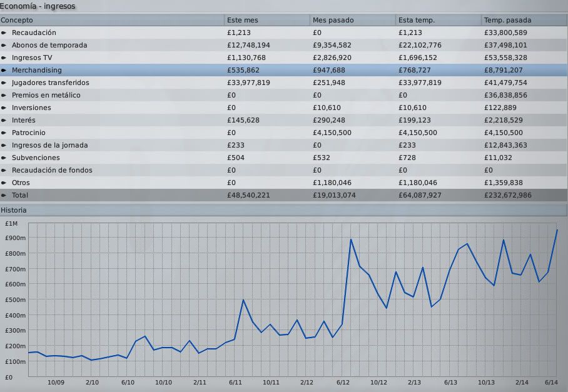Click the £19,013,074 last month total
Viewport: 568px width, 392px height.
pos(334,195)
